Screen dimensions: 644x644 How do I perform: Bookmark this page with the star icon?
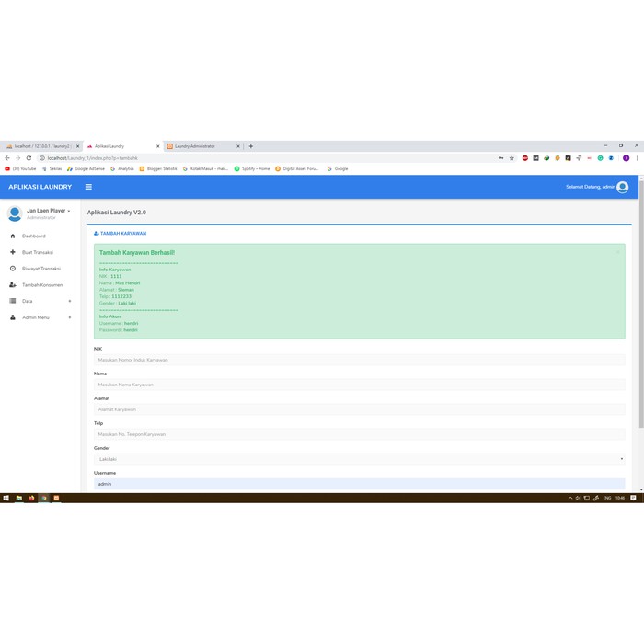click(x=512, y=158)
